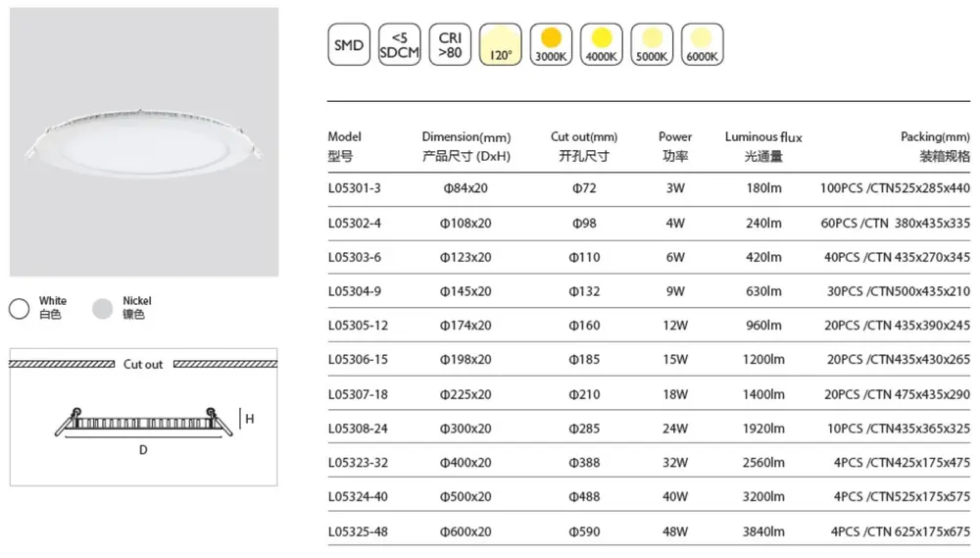Select the 3000K color temperature icon
Screen dimensions: 980x558
pyautogui.click(x=551, y=44)
